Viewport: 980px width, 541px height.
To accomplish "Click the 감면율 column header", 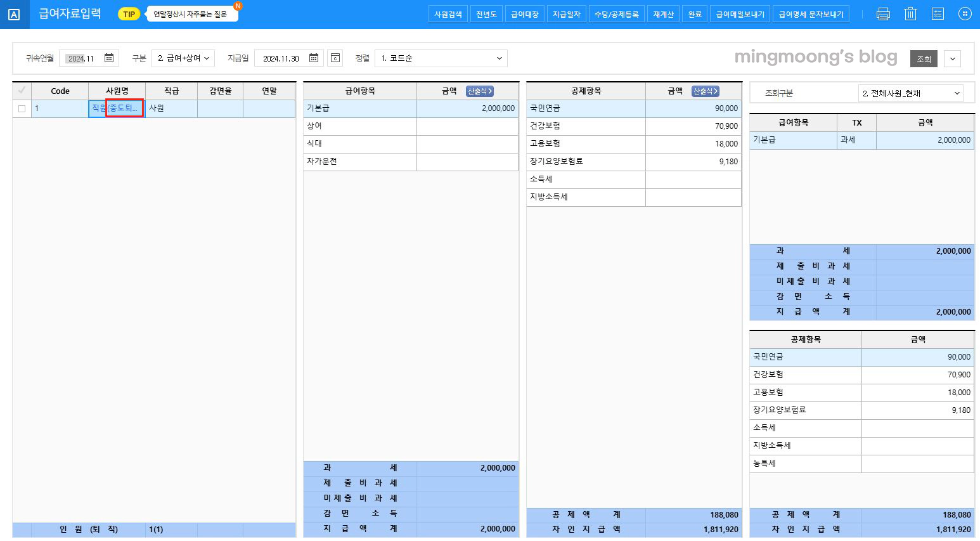I will click(x=221, y=91).
